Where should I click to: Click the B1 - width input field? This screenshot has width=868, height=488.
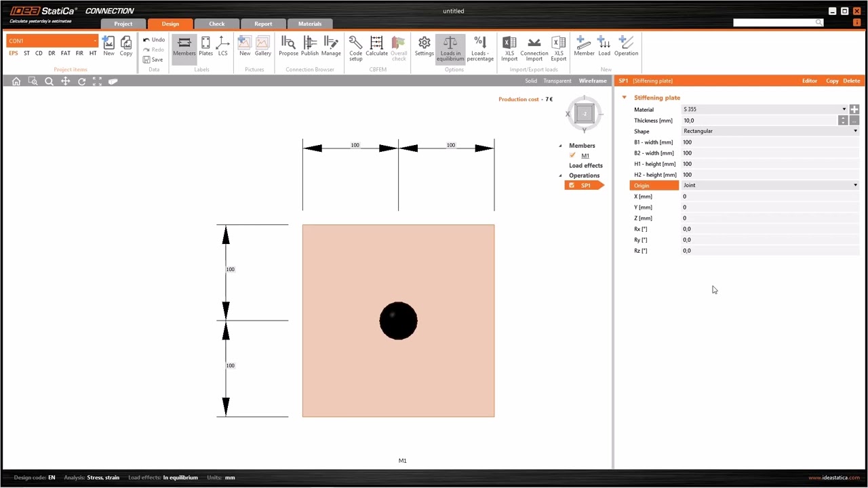(x=770, y=142)
